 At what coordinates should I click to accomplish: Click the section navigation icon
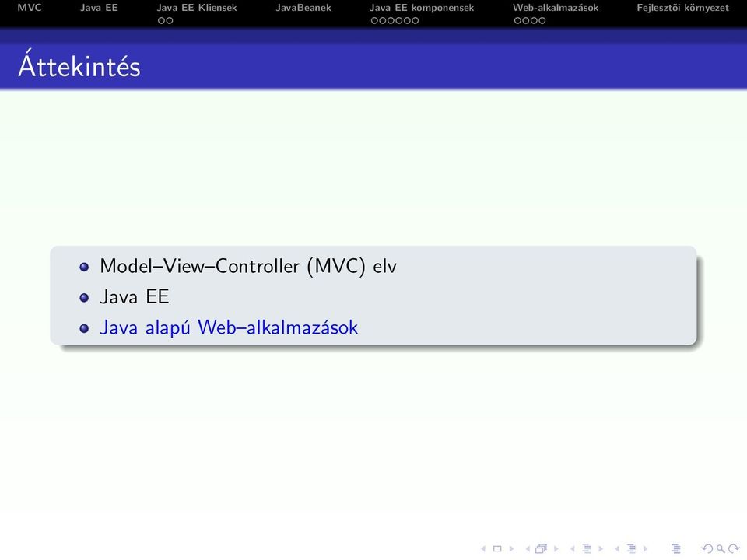point(631,548)
